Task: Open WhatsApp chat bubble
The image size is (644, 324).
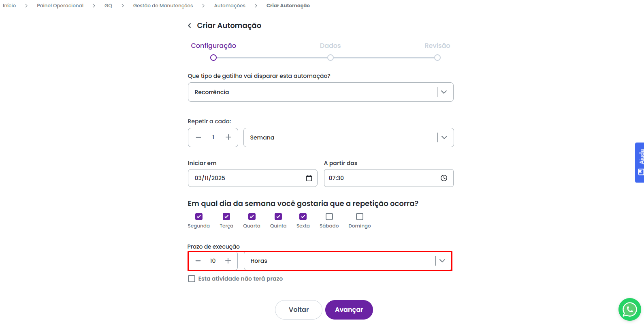Action: click(x=629, y=309)
